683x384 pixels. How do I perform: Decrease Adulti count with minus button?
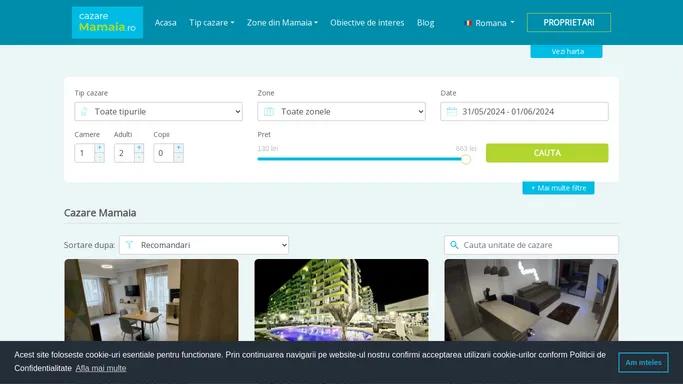click(139, 158)
